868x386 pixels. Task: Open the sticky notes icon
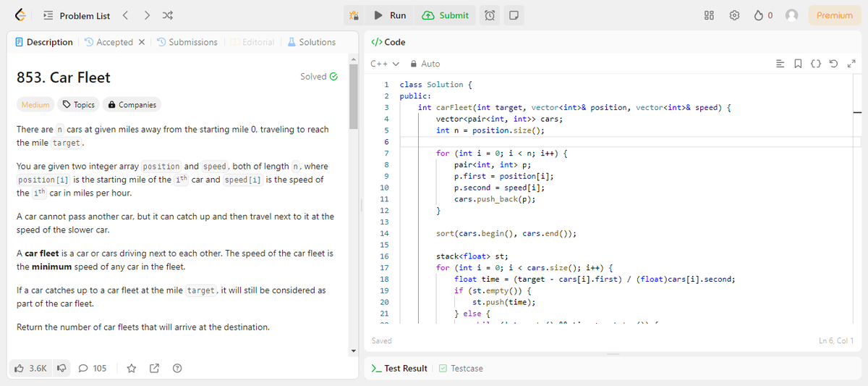512,15
